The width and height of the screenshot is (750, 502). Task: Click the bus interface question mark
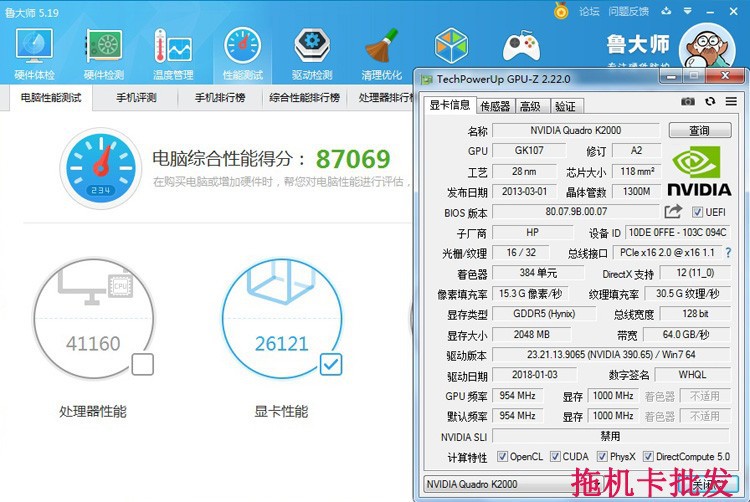click(728, 252)
